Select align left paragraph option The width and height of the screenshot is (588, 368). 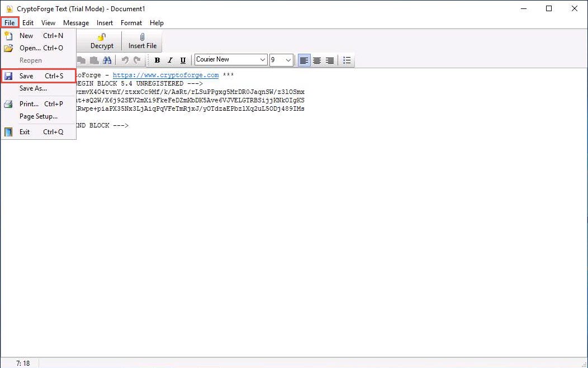point(304,60)
